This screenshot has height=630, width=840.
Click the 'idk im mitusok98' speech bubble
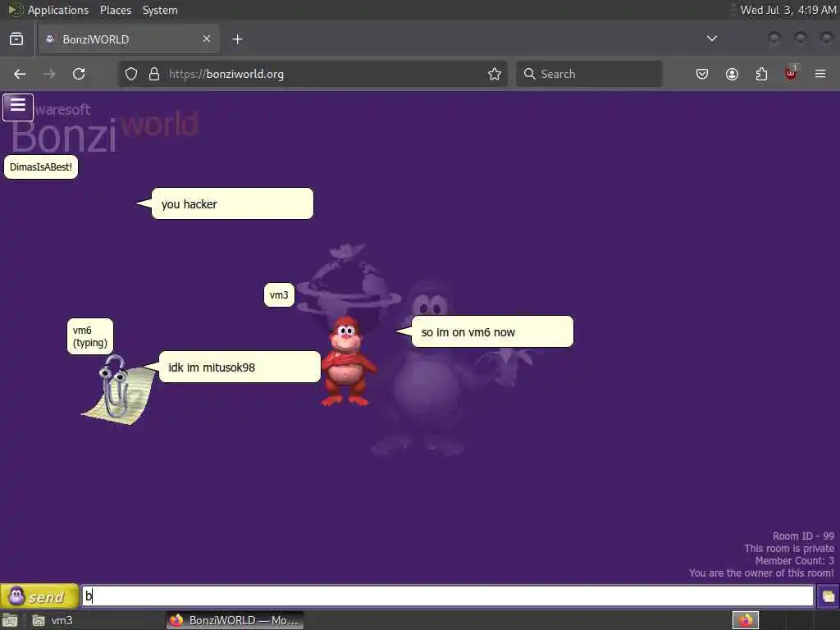coord(240,367)
